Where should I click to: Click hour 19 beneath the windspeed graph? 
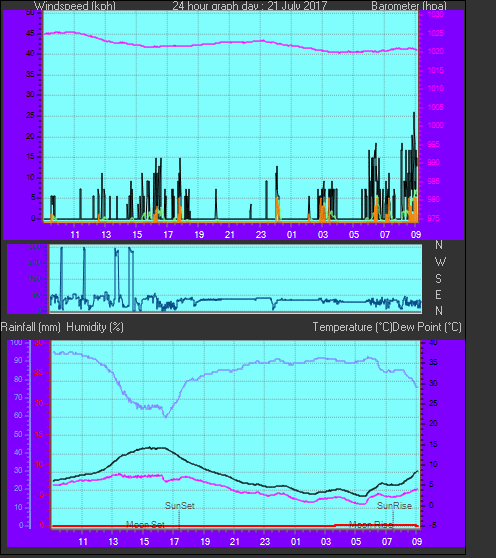(x=199, y=235)
